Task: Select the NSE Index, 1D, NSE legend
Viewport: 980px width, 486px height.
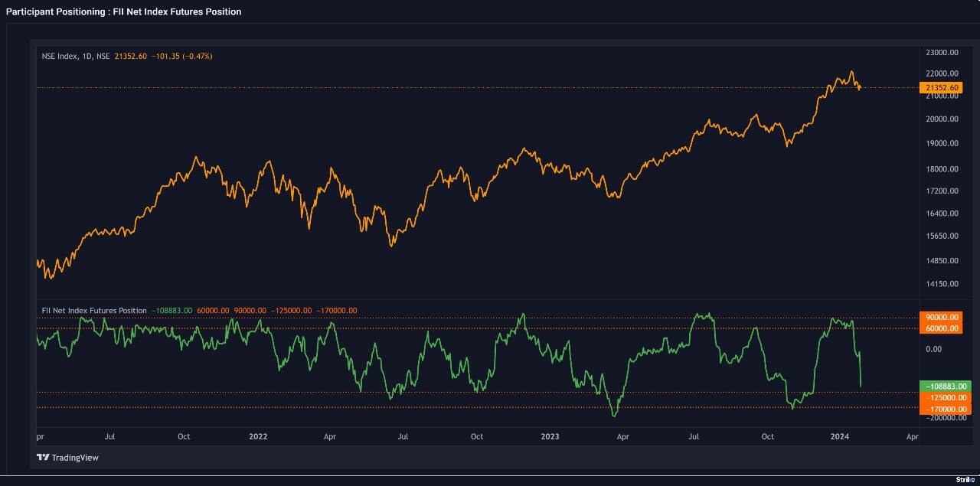Action: click(x=76, y=57)
